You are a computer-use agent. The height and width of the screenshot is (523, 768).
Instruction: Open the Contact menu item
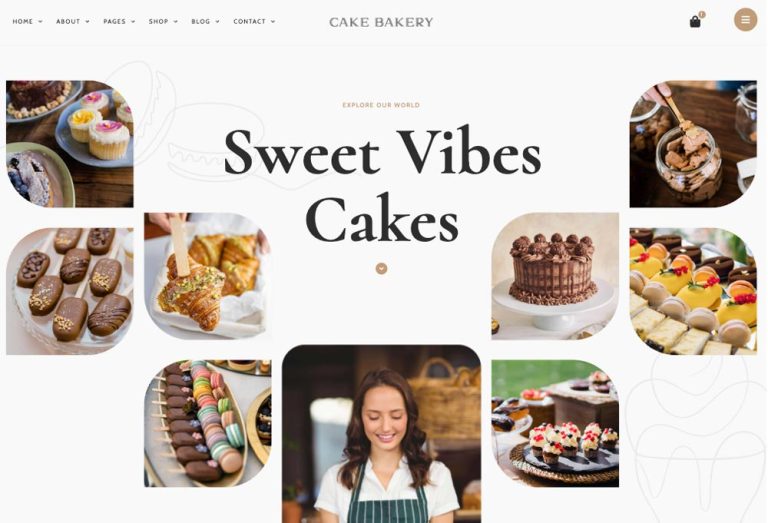click(249, 22)
